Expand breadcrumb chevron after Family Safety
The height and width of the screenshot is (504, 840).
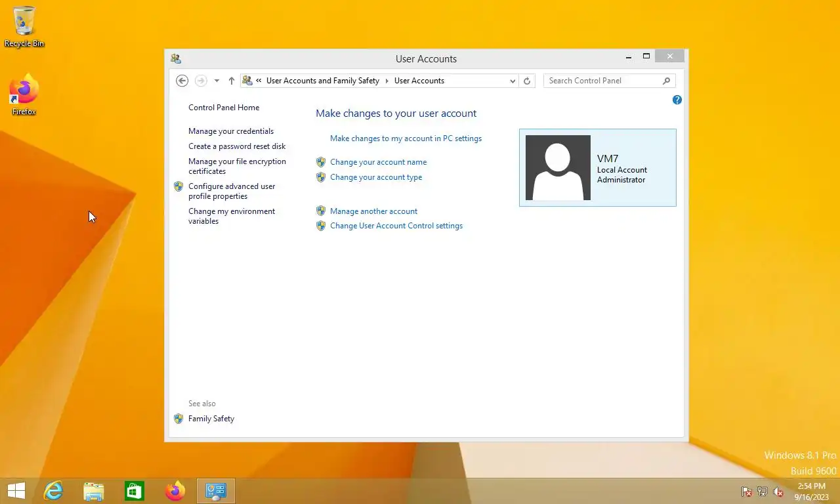[x=387, y=81]
